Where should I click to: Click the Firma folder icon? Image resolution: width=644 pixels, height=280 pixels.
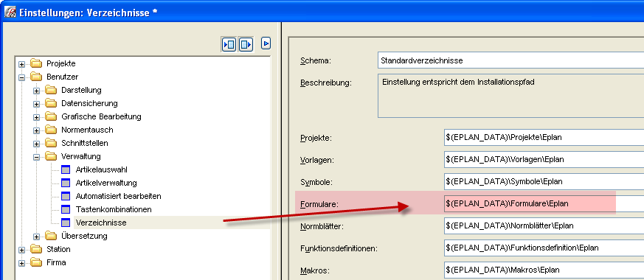36,262
